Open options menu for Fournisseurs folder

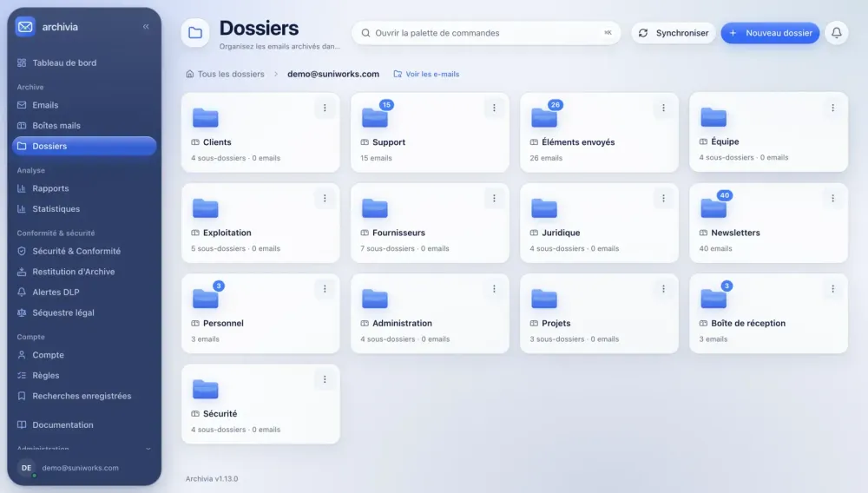(x=495, y=198)
